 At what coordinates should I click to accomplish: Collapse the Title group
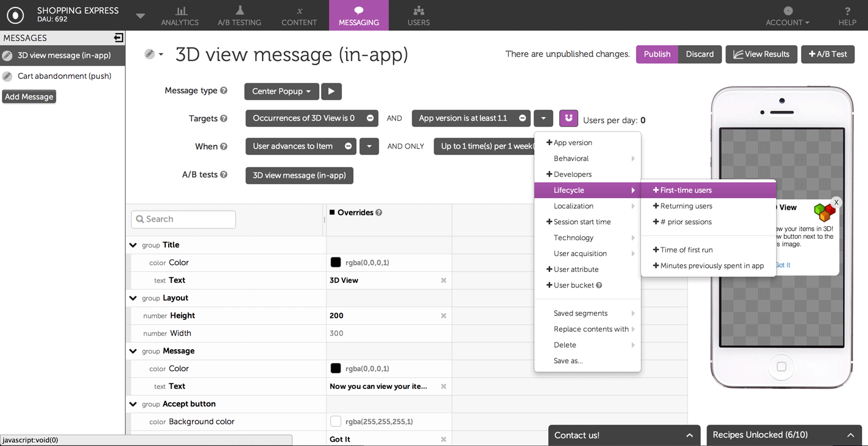(x=133, y=245)
